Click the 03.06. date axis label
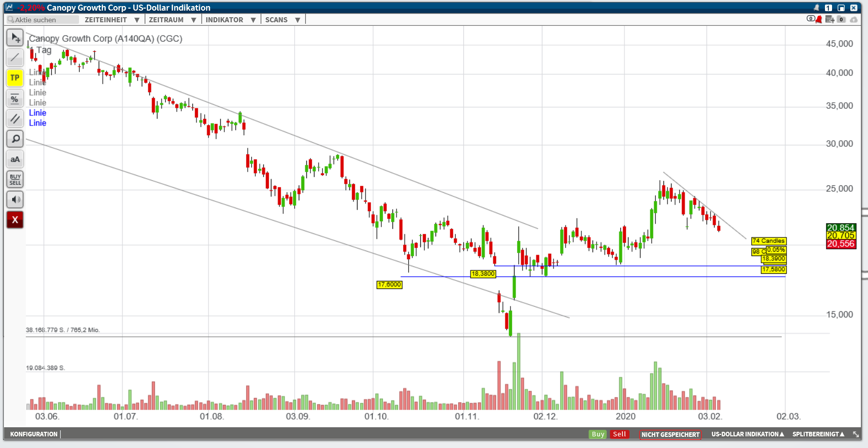 [47, 416]
